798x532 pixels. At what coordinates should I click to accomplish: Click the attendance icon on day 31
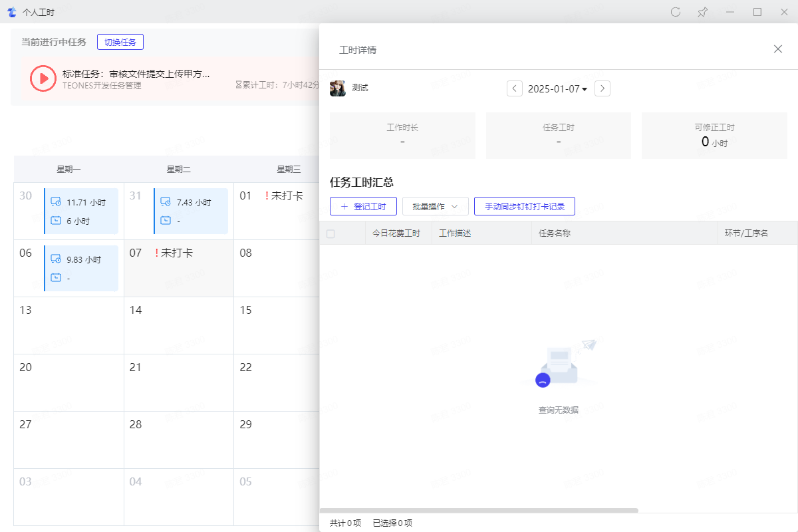[166, 202]
